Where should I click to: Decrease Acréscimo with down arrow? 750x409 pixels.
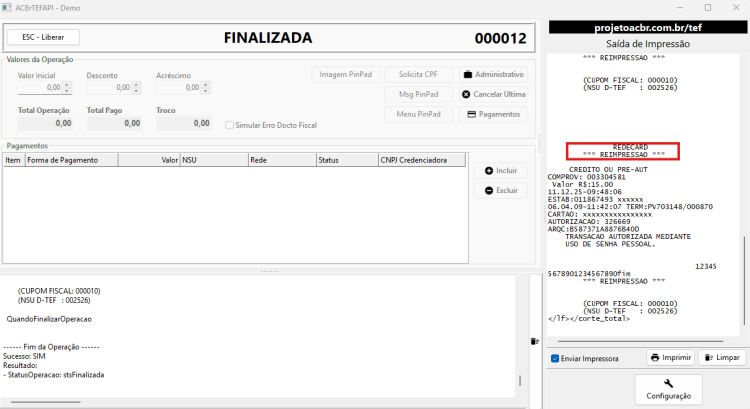pyautogui.click(x=206, y=91)
